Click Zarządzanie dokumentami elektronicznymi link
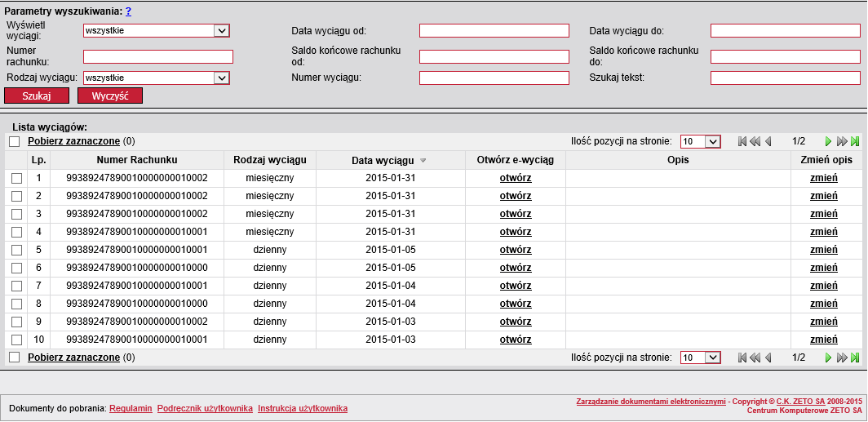 coord(651,401)
